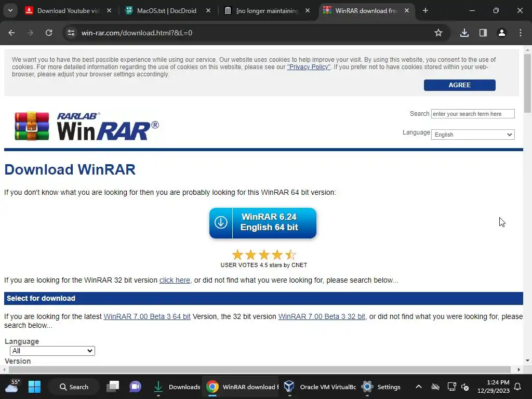Expand the Language All filter dropdown
Viewport: 532px width, 399px height.
pyautogui.click(x=52, y=351)
